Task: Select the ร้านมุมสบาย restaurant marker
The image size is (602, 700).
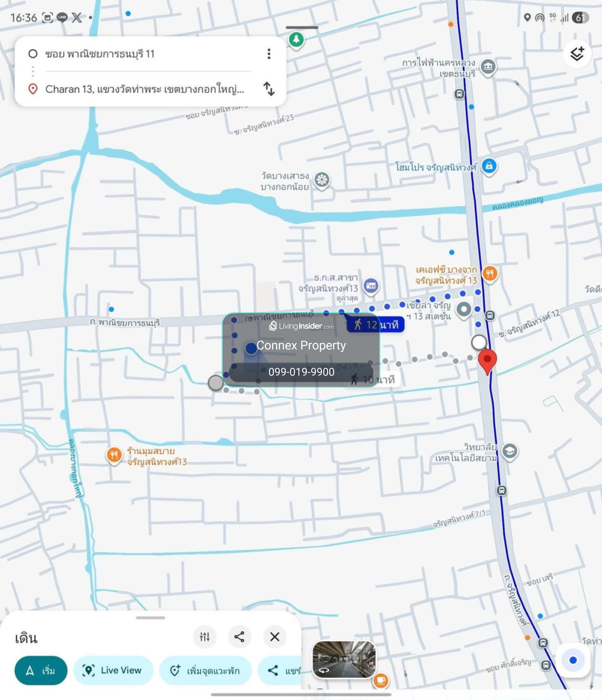Action: (114, 455)
